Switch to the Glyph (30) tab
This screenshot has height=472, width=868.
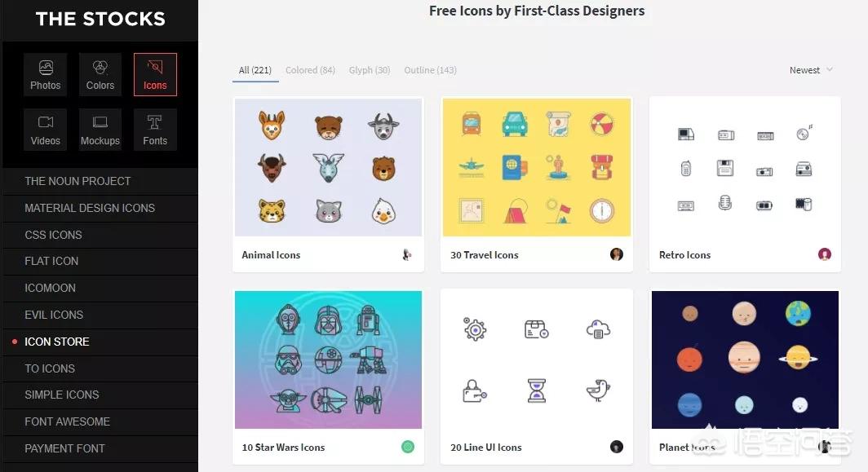click(370, 70)
